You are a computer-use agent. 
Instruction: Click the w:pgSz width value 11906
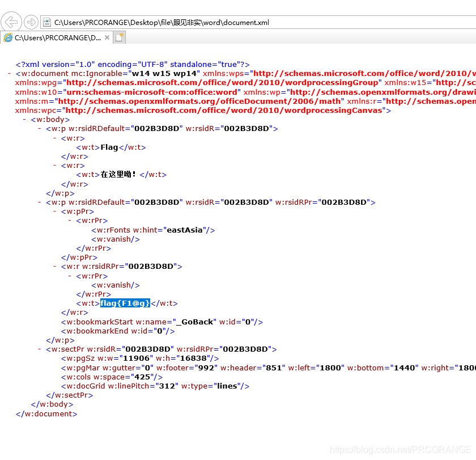pos(136,358)
